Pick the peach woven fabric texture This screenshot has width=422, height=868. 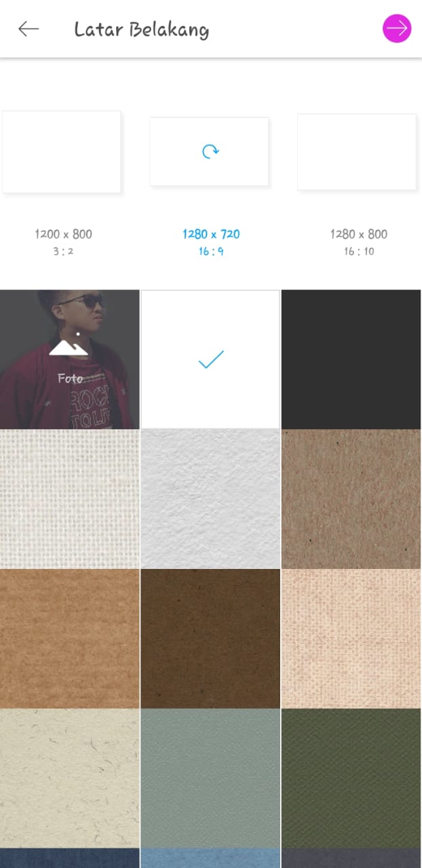point(351,639)
